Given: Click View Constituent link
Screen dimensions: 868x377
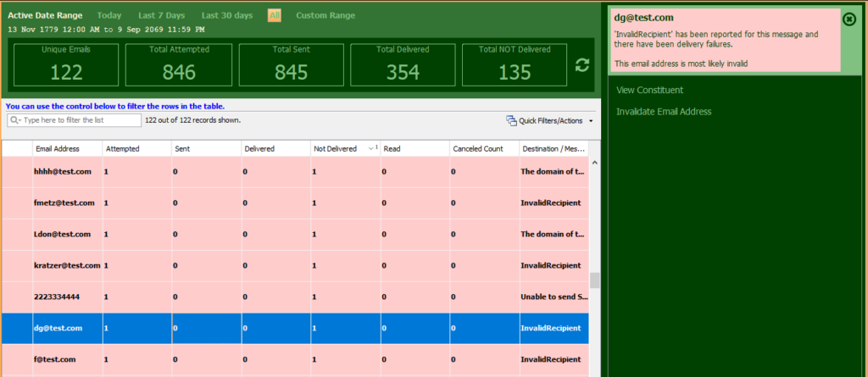Looking at the screenshot, I should [x=650, y=90].
